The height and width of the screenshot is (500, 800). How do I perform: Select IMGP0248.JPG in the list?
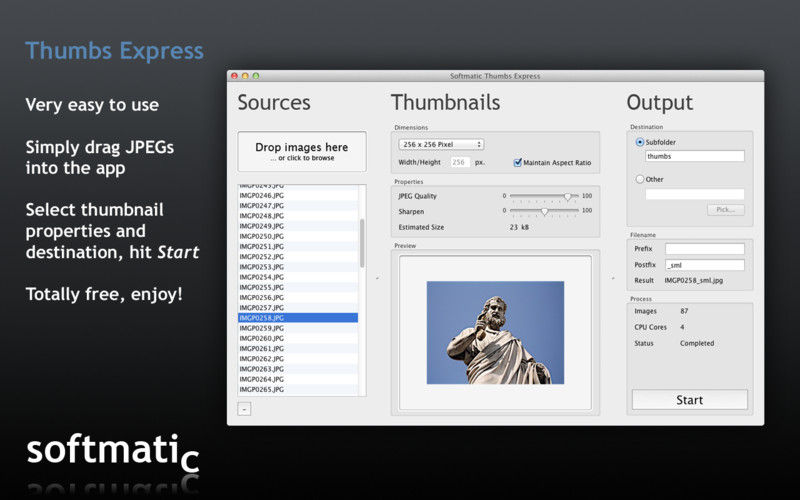(x=298, y=216)
